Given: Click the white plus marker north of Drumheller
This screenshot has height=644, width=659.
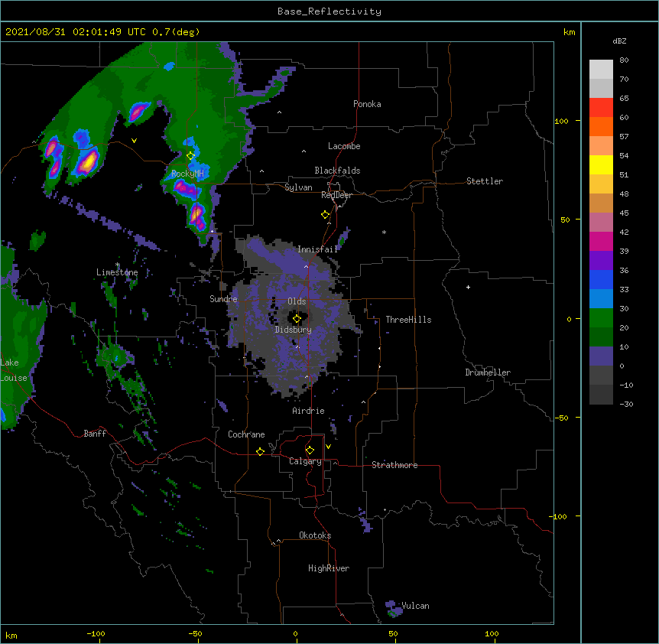Looking at the screenshot, I should 468,287.
